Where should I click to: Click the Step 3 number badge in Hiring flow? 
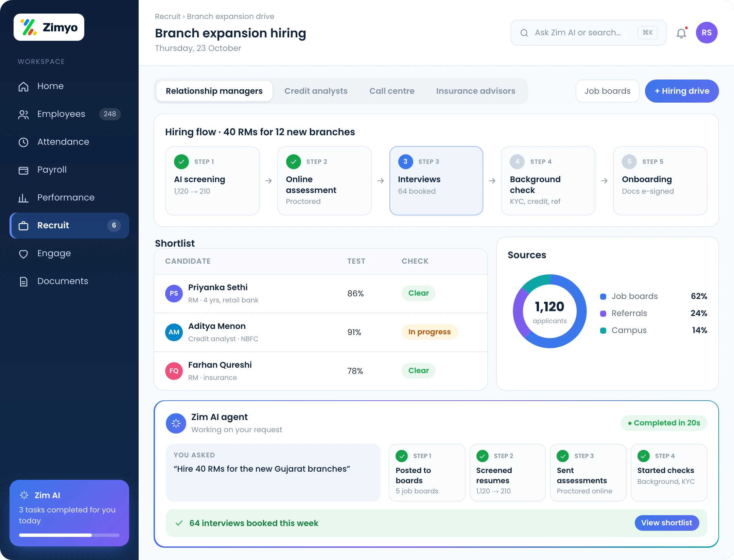point(405,162)
